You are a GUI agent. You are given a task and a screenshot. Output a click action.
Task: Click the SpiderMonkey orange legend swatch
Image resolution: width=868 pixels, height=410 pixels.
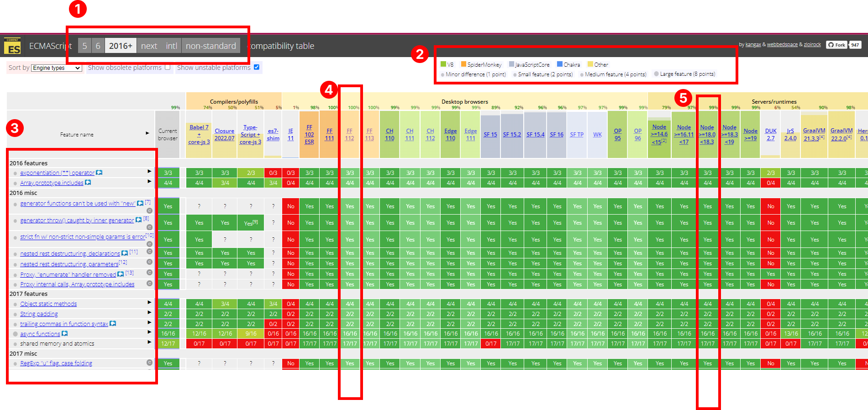[463, 64]
